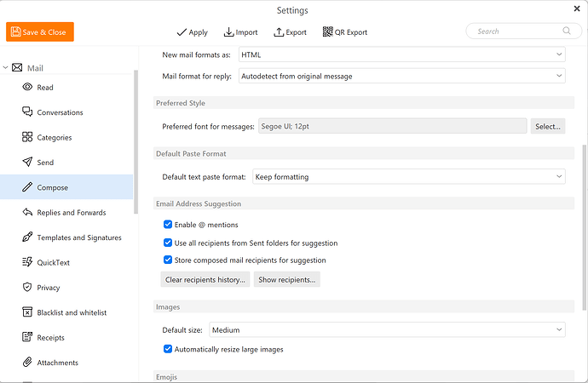Click the Email Address Suggestion header
Image resolution: width=588 pixels, height=383 pixels.
364,203
